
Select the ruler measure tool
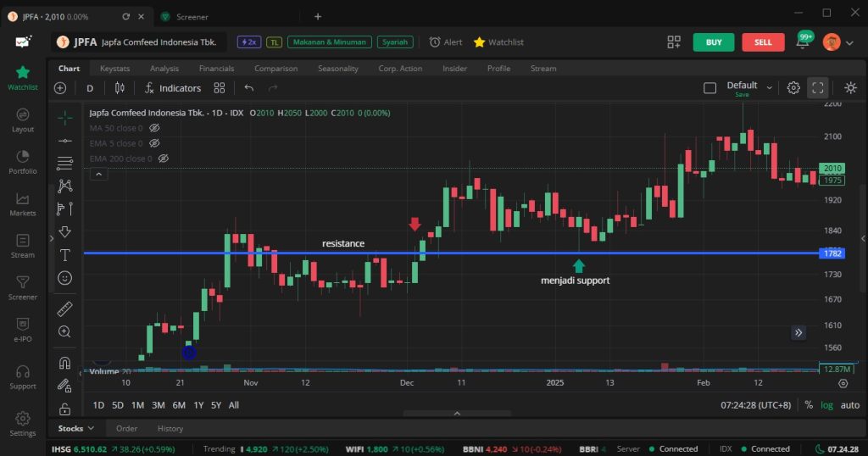tap(64, 309)
